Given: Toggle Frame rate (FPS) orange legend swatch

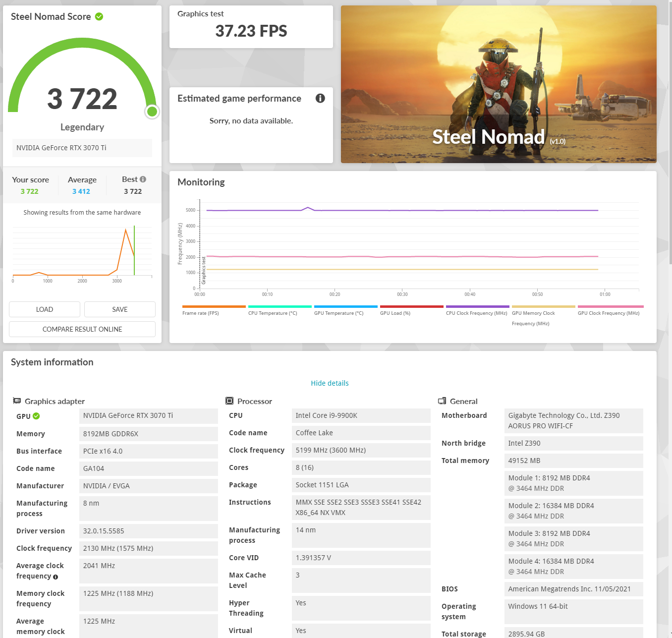Looking at the screenshot, I should click(x=214, y=307).
